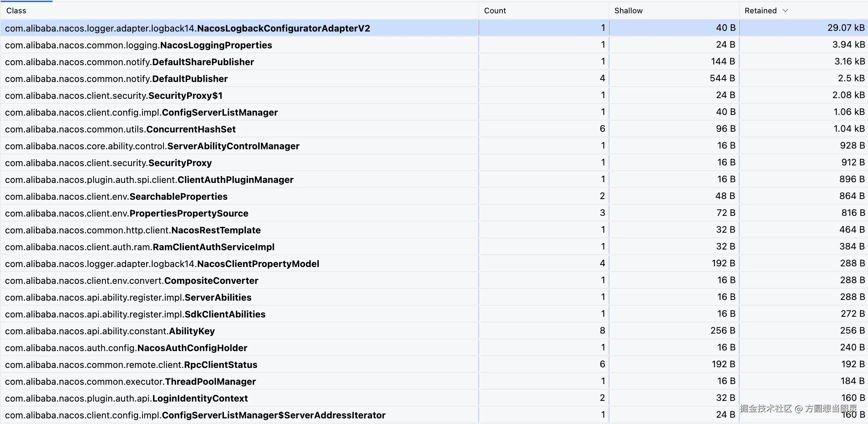Toggle sort arrow next to Retained
This screenshot has width=868, height=424.
click(785, 11)
